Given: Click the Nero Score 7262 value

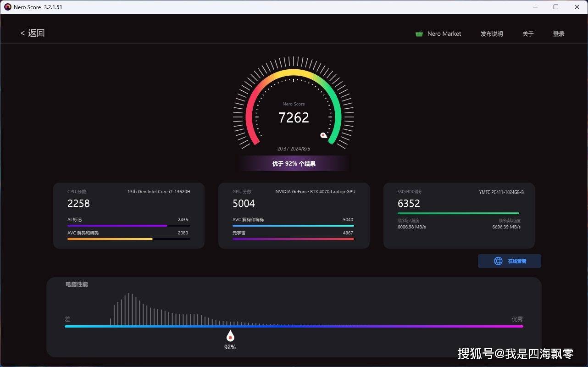Looking at the screenshot, I should tap(294, 118).
